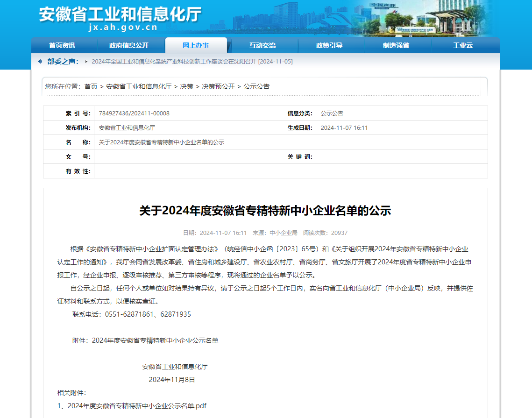Open the 工业云 navigation tab
Viewport: 532px width, 418px height.
(463, 45)
